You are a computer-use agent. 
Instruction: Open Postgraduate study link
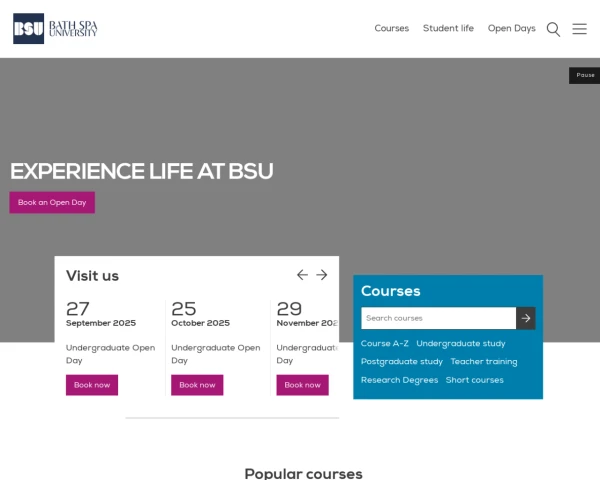point(402,362)
